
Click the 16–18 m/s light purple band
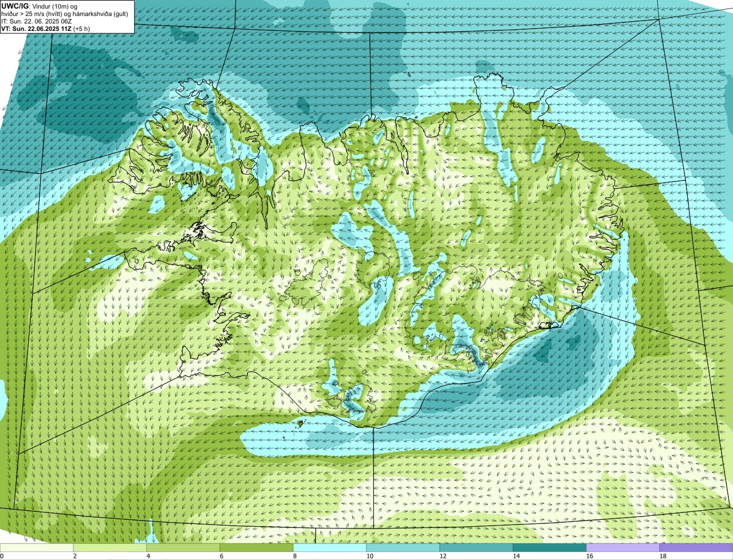pos(623,547)
